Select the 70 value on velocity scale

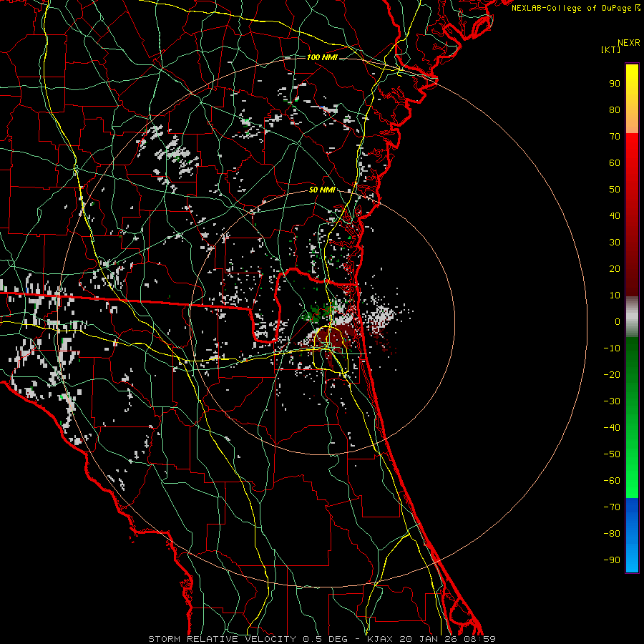tap(615, 137)
